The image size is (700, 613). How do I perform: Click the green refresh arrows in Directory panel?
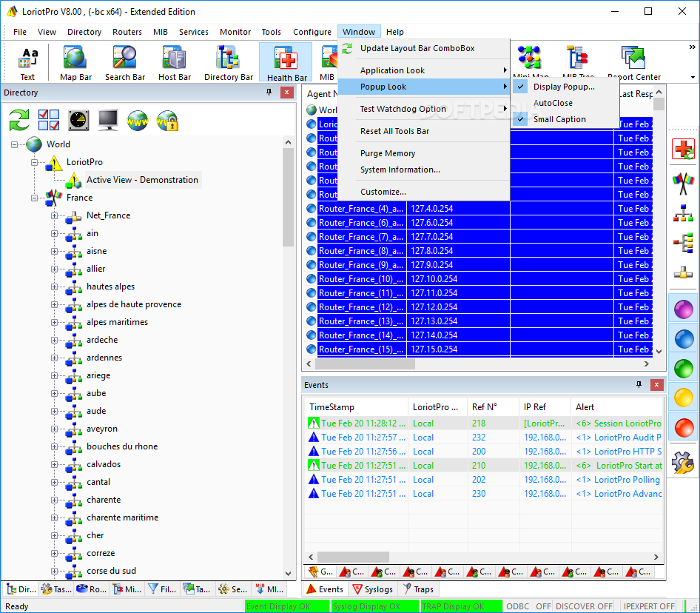[20, 120]
